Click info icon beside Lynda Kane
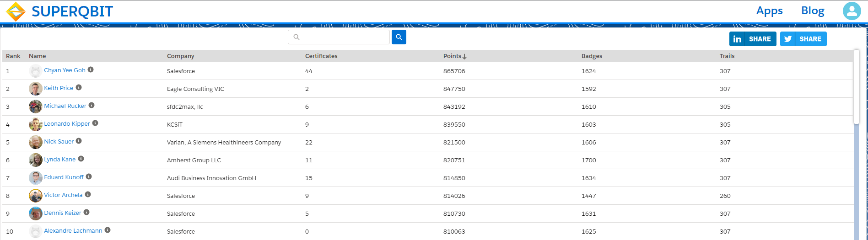The height and width of the screenshot is (240, 868). click(81, 159)
